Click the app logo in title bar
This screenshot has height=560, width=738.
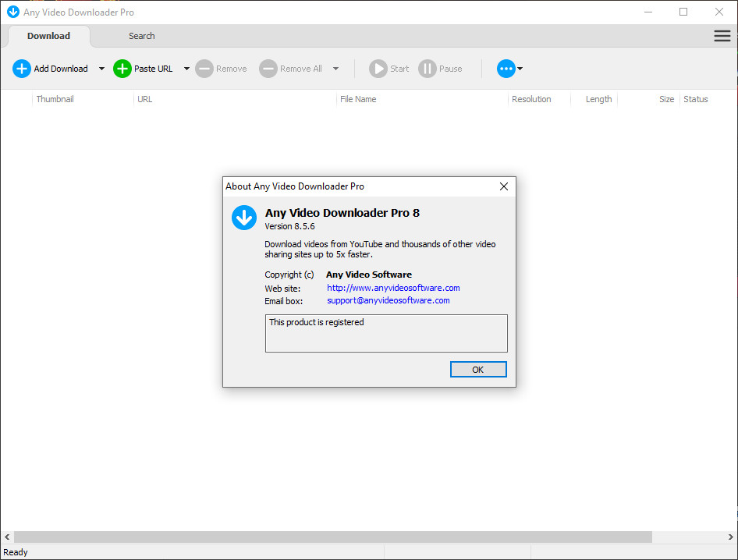click(x=13, y=12)
